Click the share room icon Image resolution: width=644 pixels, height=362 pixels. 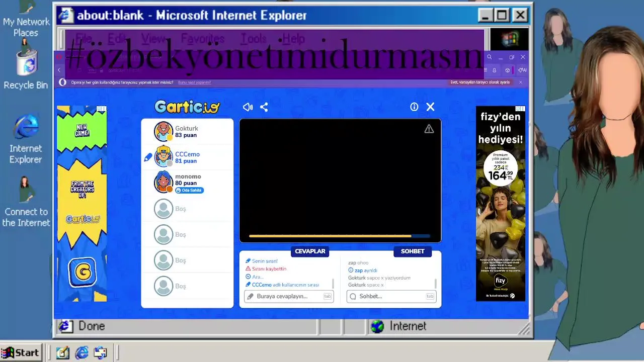pos(264,107)
